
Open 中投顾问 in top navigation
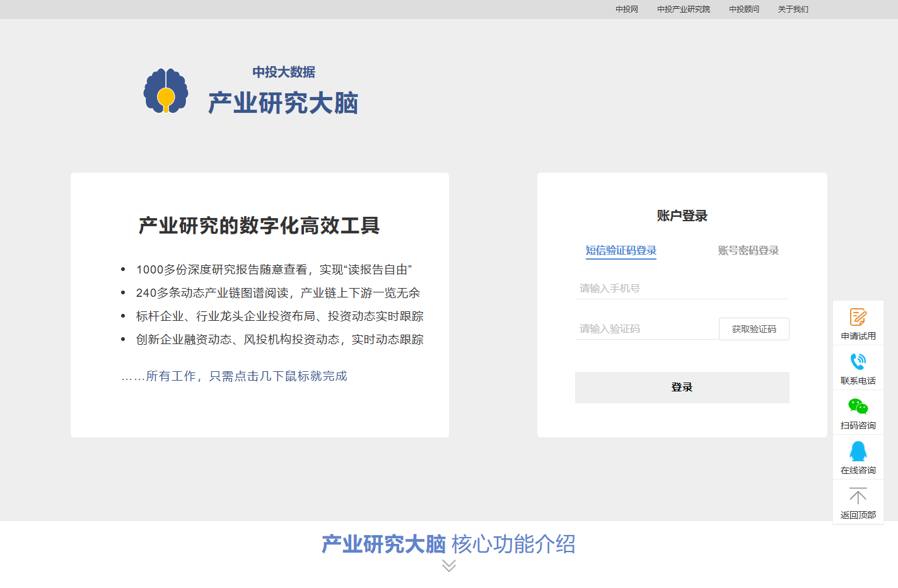(x=744, y=9)
